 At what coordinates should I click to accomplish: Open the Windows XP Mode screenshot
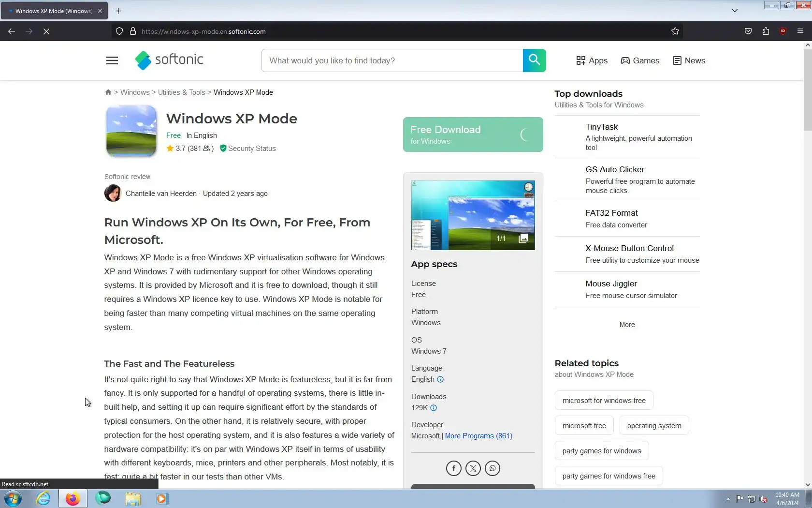473,215
